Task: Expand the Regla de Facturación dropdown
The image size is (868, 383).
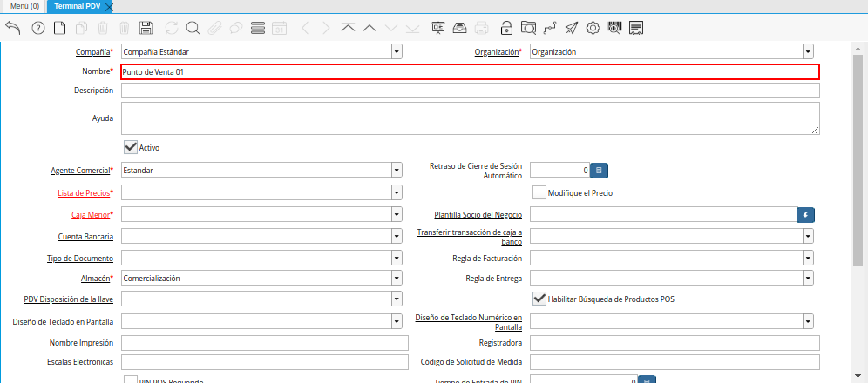Action: [x=808, y=259]
